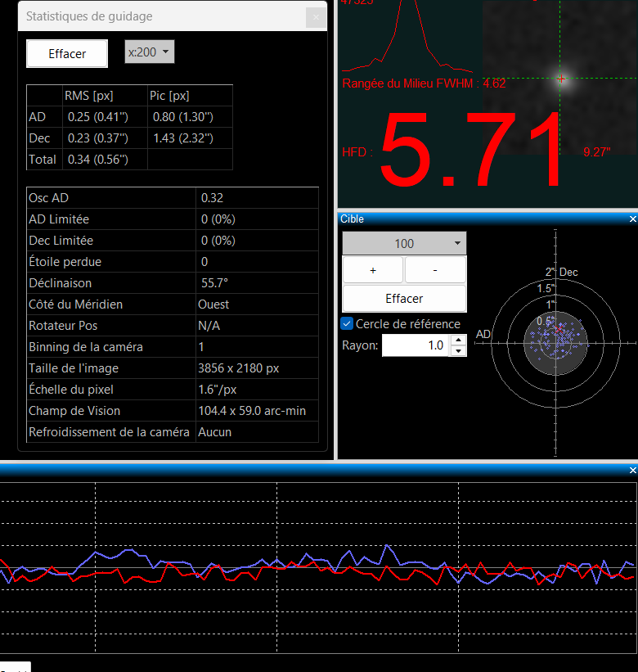Decrease Rayon with the down arrow

[x=458, y=351]
